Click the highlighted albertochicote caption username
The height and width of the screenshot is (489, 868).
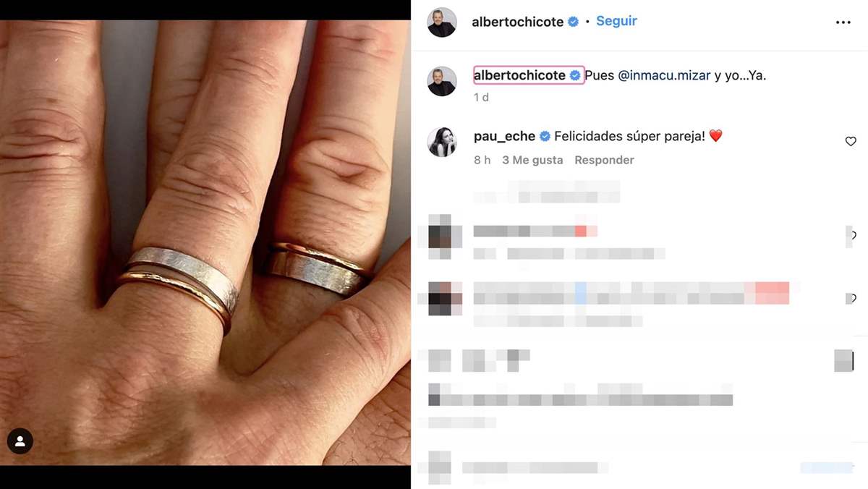click(529, 75)
